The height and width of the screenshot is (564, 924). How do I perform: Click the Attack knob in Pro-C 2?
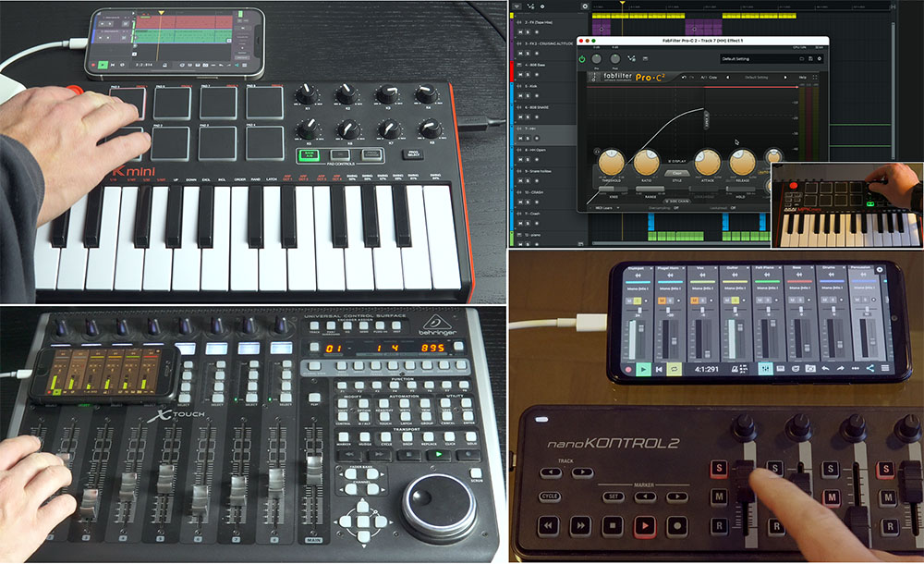(707, 162)
